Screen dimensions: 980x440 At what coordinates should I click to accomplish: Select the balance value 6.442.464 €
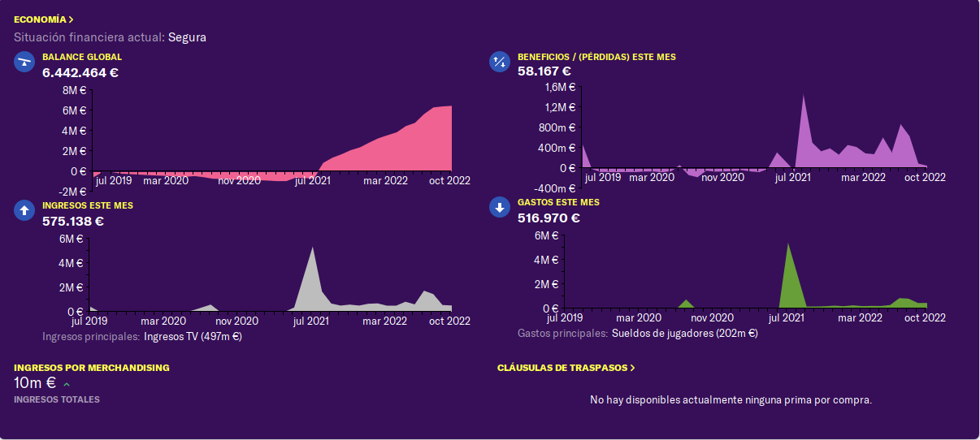coord(80,72)
